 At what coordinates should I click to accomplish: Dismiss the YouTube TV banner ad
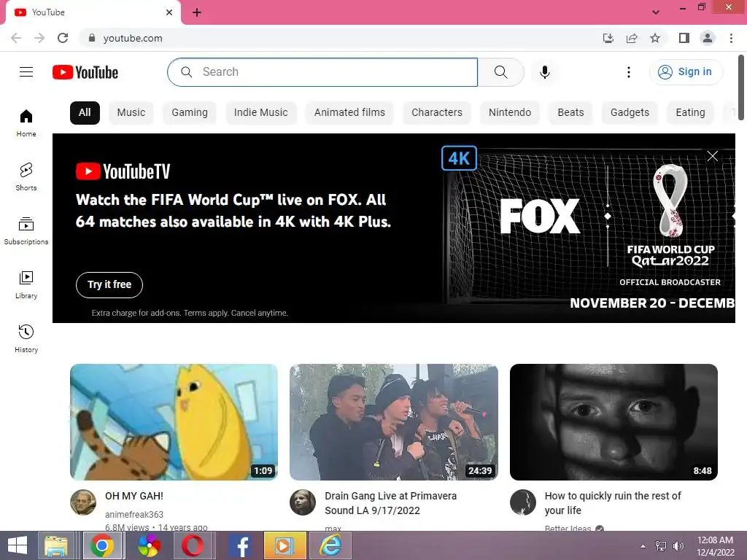coord(712,156)
